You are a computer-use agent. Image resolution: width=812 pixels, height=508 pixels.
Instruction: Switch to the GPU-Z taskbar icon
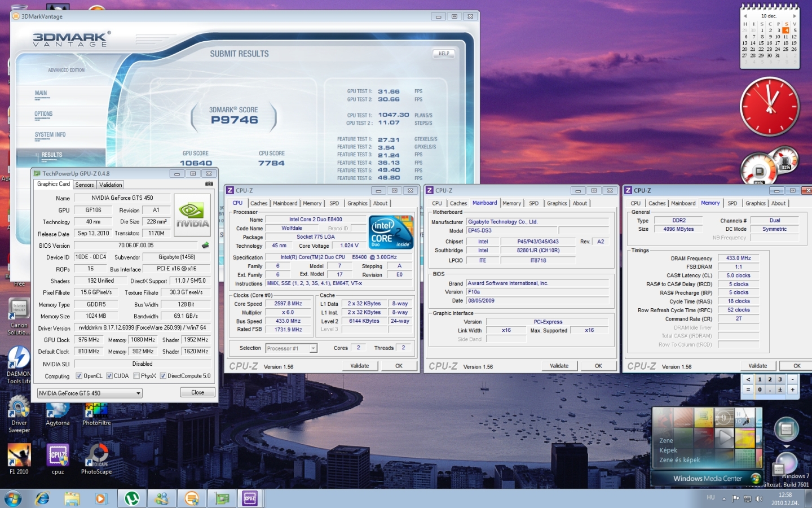pyautogui.click(x=222, y=498)
